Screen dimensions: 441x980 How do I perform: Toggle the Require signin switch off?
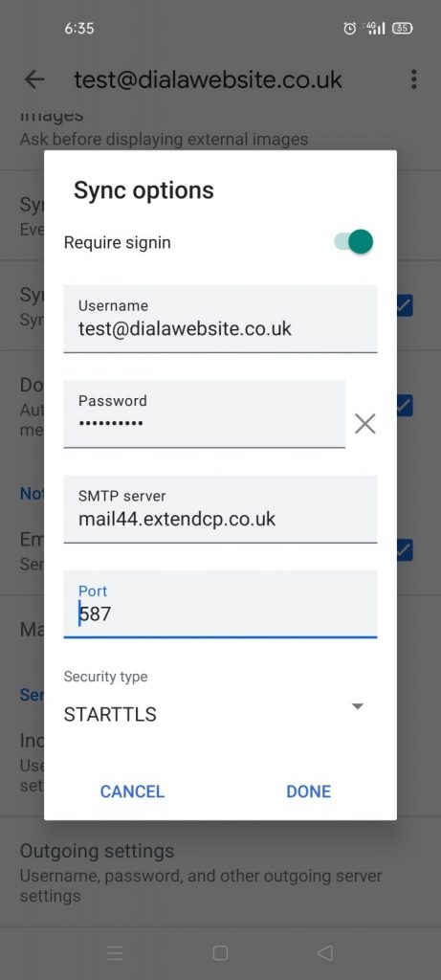[x=354, y=242]
